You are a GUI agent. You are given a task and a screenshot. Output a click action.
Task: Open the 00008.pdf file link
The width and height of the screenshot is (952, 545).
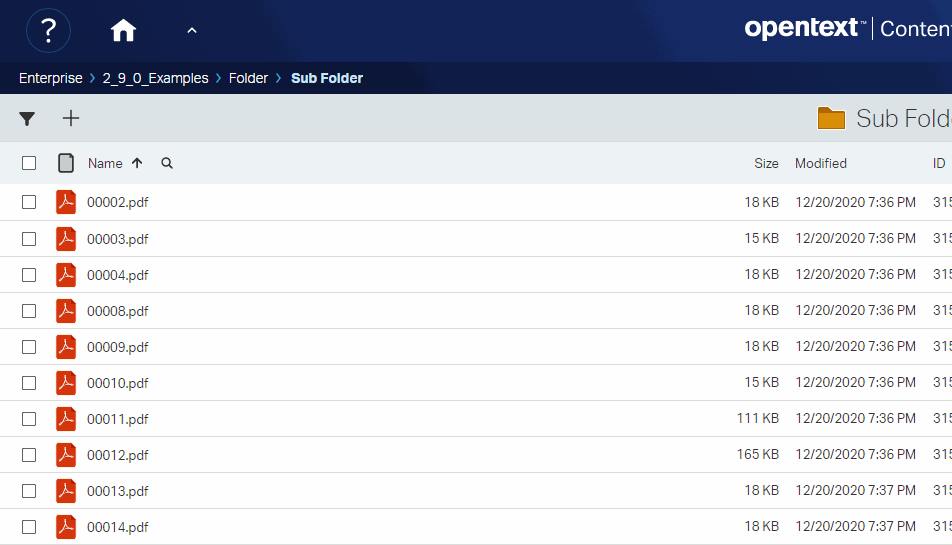[118, 311]
